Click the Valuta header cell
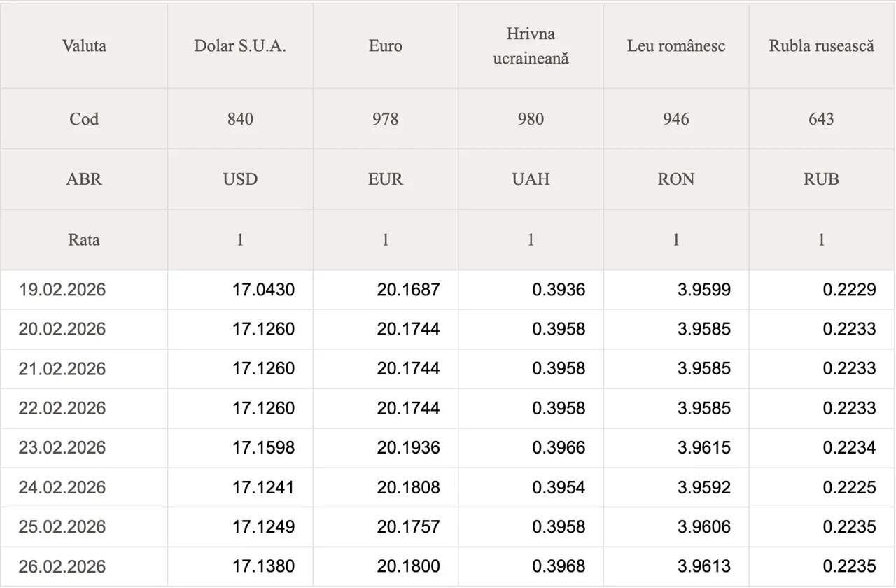This screenshot has height=588, width=896. [84, 46]
